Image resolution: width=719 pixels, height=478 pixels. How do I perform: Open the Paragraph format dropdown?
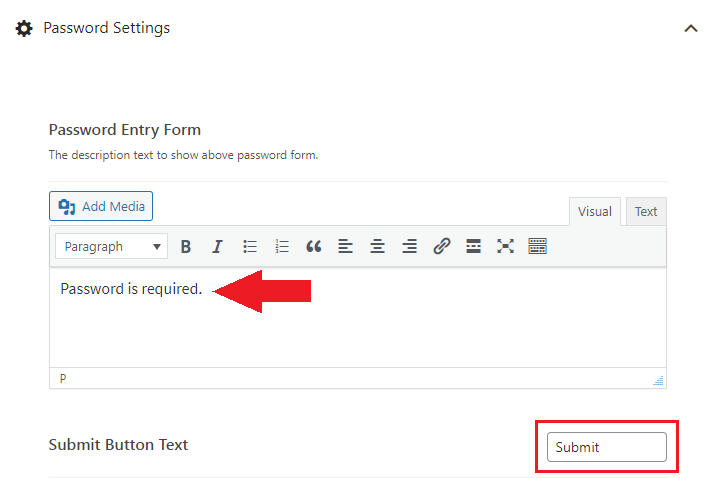pos(111,247)
